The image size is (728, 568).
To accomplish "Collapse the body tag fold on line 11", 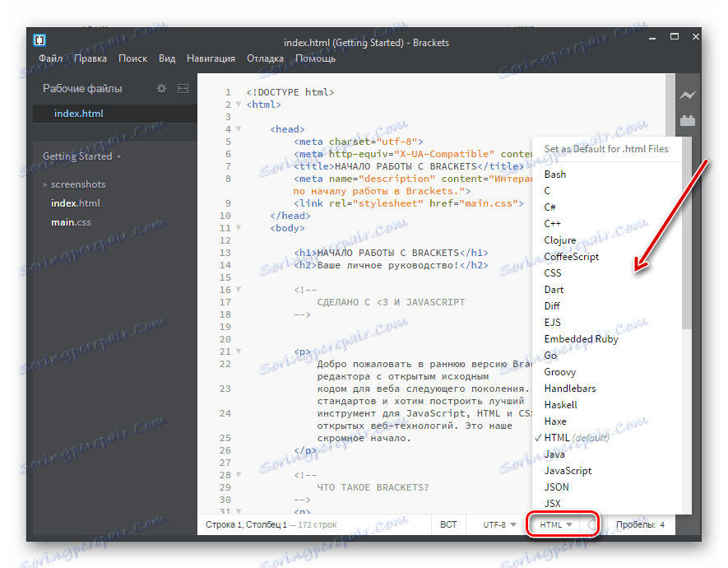I will (239, 227).
